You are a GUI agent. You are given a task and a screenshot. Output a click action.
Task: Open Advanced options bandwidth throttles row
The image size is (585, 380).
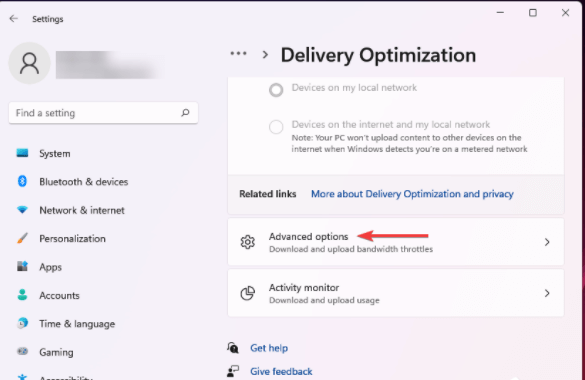[x=396, y=242]
